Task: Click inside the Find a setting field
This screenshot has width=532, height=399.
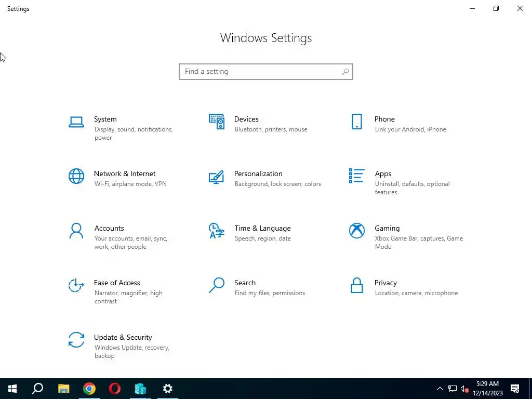Action: click(265, 72)
